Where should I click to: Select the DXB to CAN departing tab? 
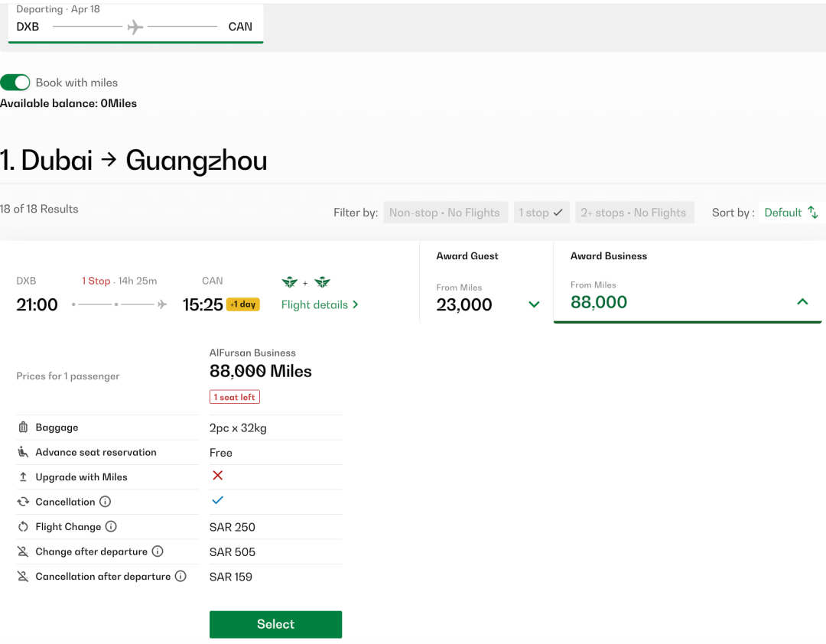click(x=135, y=23)
